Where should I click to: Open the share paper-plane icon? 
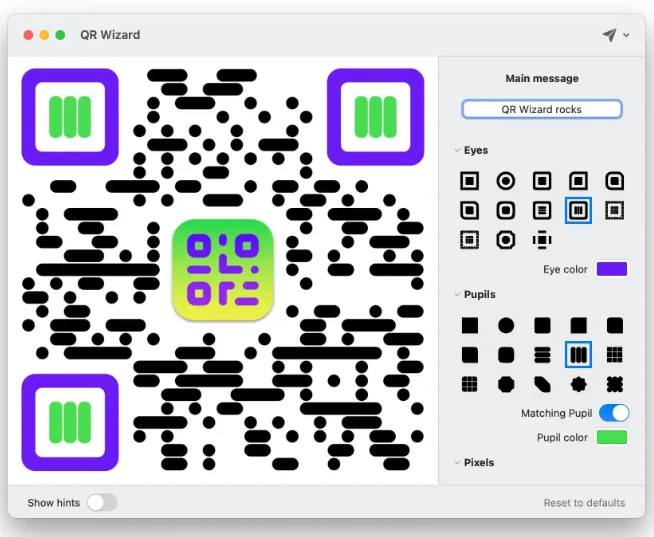(609, 35)
